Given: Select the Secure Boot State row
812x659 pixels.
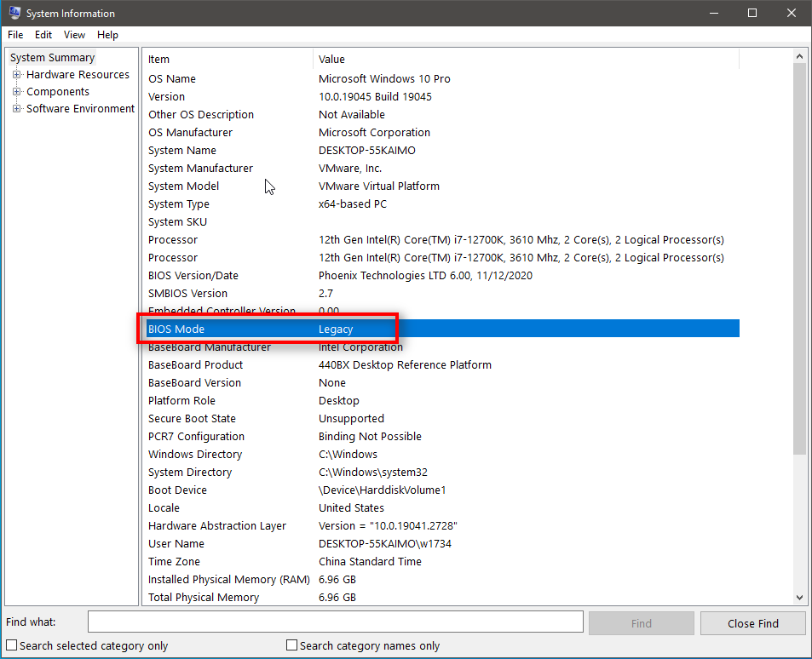Looking at the screenshot, I should pos(441,418).
